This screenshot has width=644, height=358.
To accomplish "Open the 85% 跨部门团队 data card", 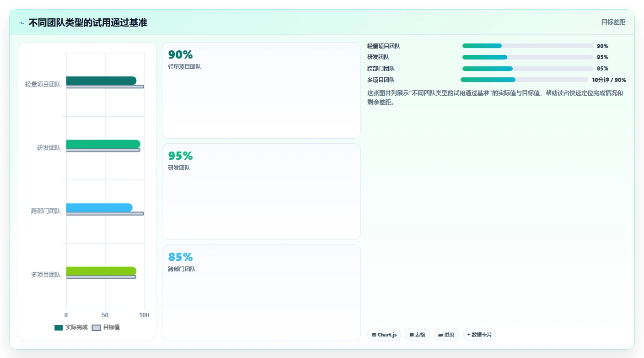I will point(261,293).
